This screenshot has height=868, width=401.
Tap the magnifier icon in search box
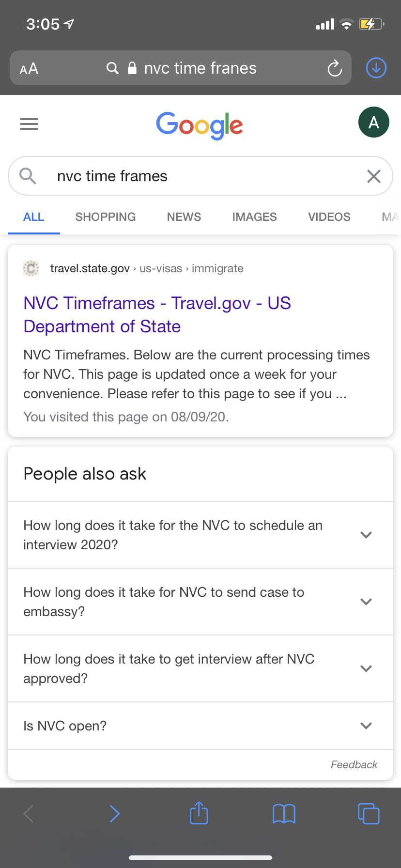pos(28,176)
